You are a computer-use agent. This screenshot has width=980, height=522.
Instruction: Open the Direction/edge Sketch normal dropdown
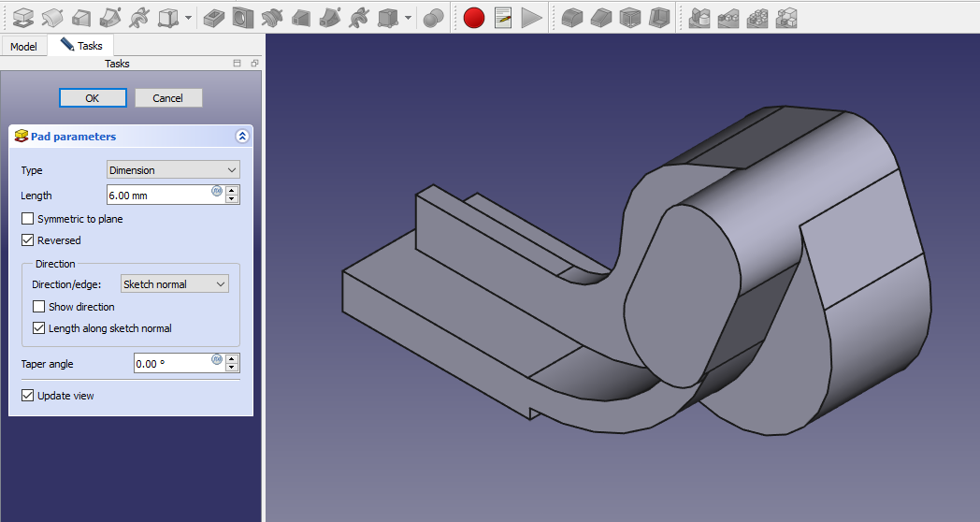tap(174, 284)
